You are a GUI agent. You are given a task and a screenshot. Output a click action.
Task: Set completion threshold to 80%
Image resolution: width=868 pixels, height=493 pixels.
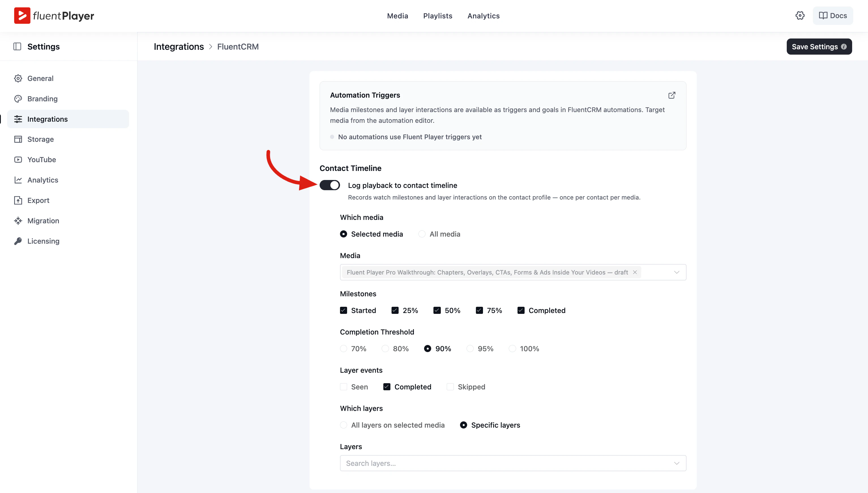click(x=385, y=348)
